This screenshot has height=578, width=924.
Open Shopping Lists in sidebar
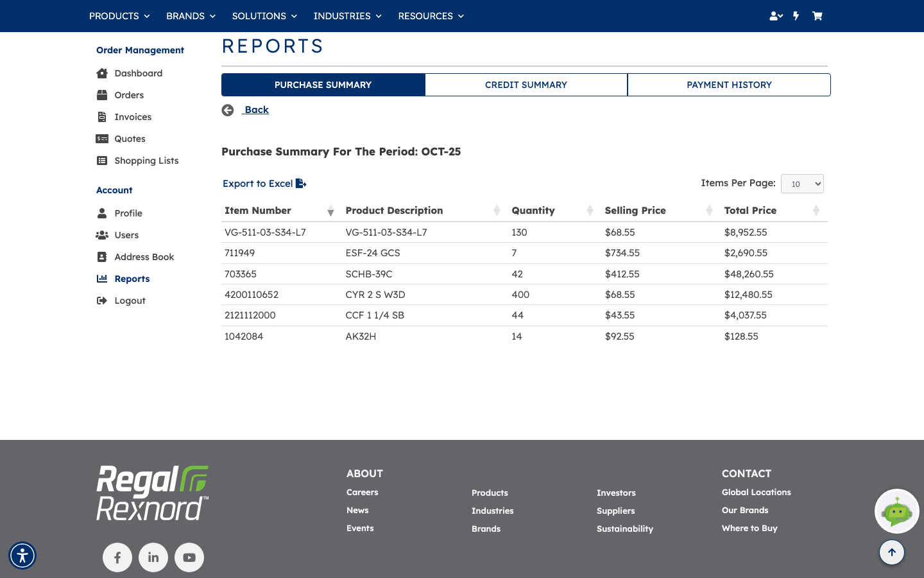(146, 161)
